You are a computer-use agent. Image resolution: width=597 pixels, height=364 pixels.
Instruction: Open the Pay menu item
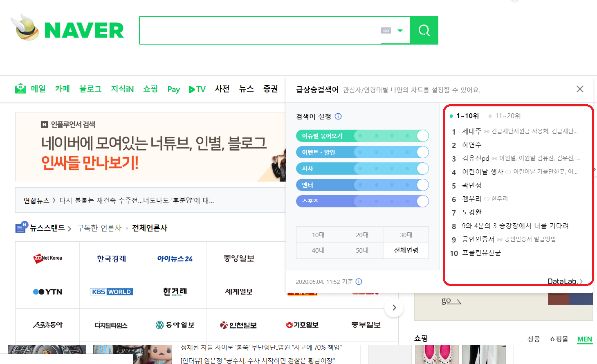click(x=173, y=89)
